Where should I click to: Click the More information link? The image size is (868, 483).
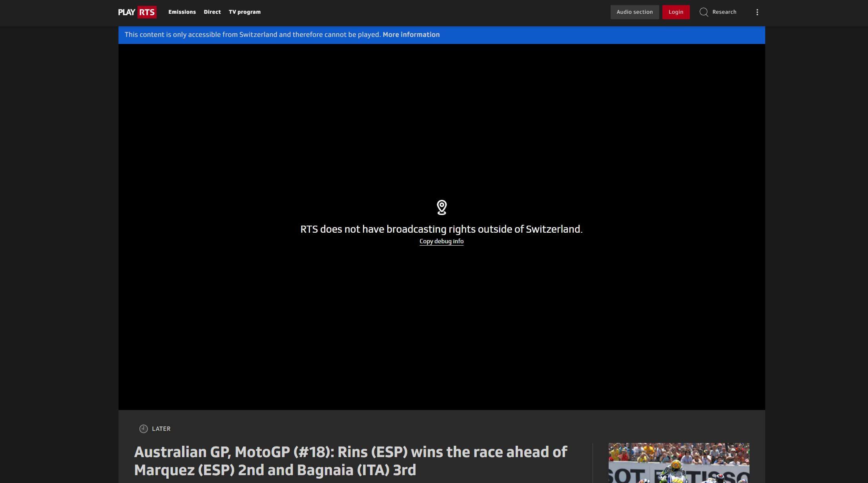point(411,35)
